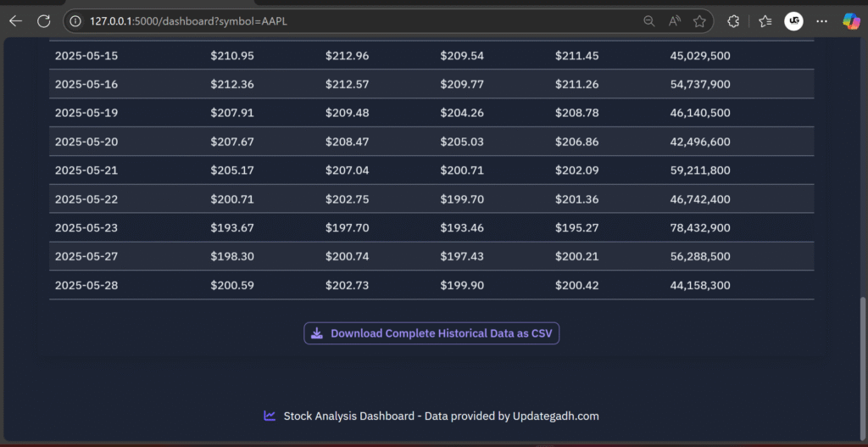Image resolution: width=868 pixels, height=447 pixels.
Task: Click the open price $210.95
Action: coord(232,55)
